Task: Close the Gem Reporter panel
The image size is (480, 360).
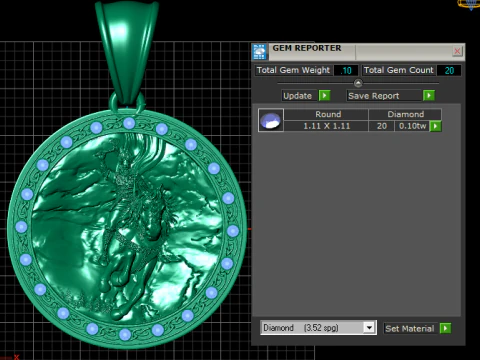Action: [x=457, y=51]
